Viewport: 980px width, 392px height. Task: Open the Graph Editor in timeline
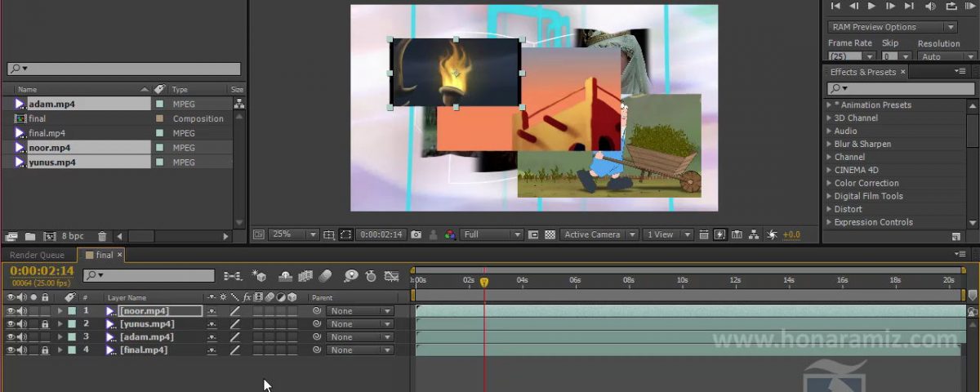pyautogui.click(x=391, y=276)
